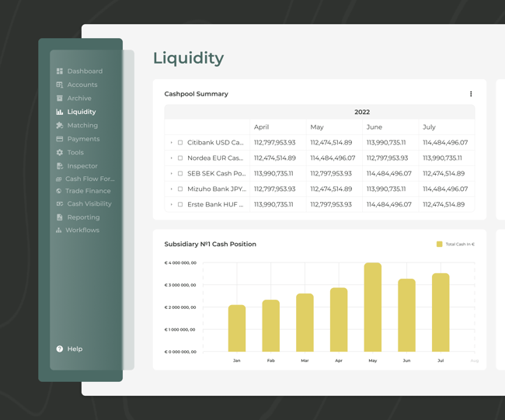The image size is (505, 420).
Task: Click Mizuho Bank June value 113,990,735.11
Action: (386, 189)
